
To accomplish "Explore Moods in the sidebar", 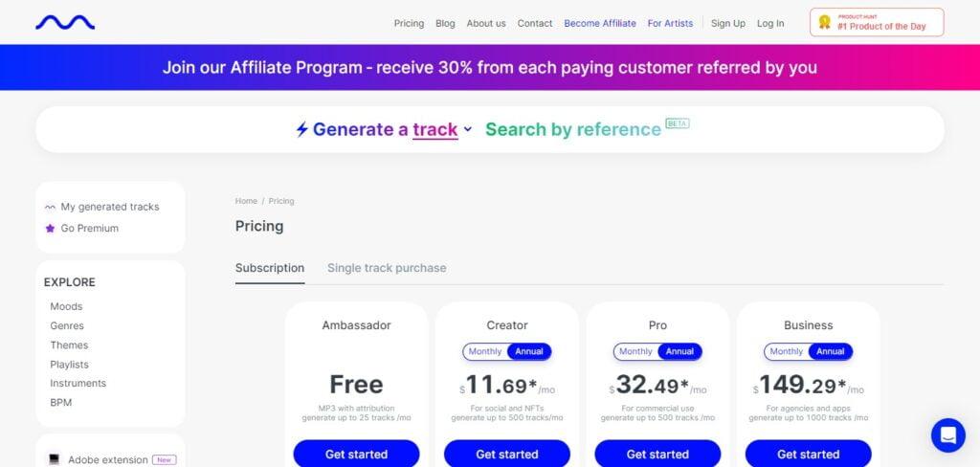I will pyautogui.click(x=66, y=306).
